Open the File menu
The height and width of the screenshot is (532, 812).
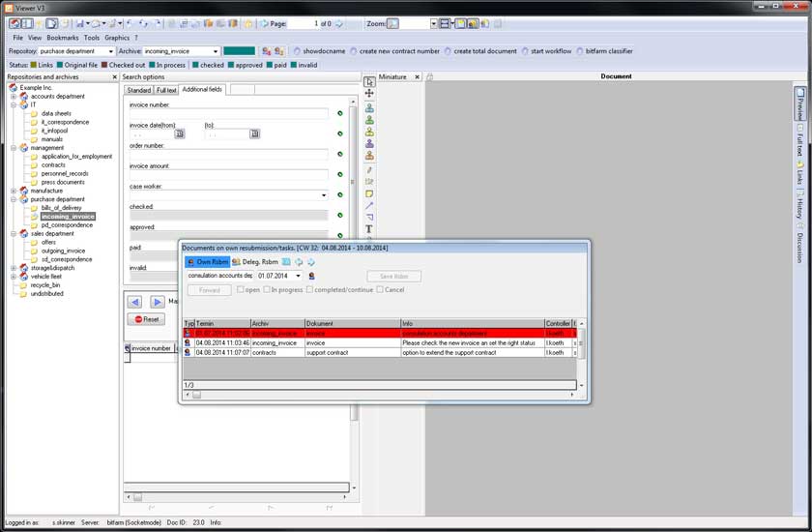(x=17, y=38)
